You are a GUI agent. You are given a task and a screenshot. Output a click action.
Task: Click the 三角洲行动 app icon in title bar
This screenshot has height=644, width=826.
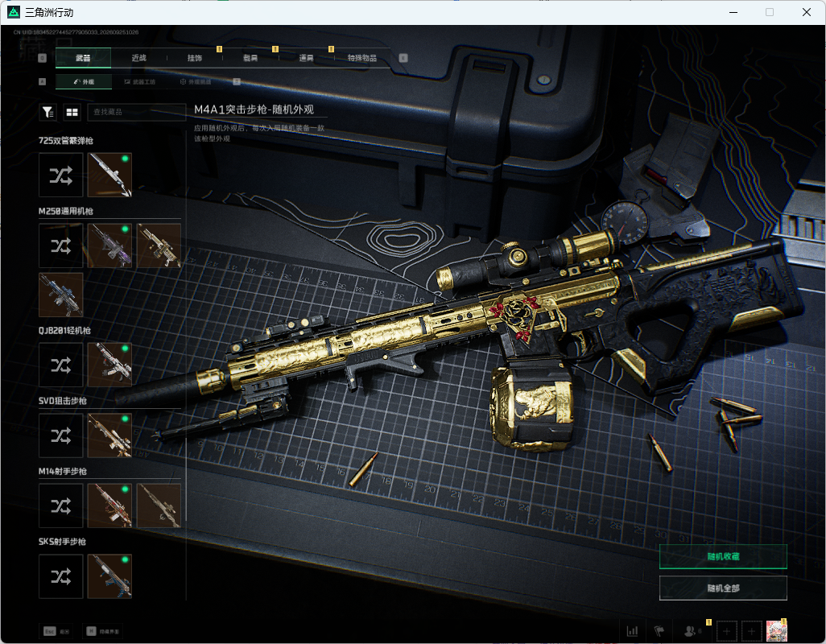coord(13,11)
